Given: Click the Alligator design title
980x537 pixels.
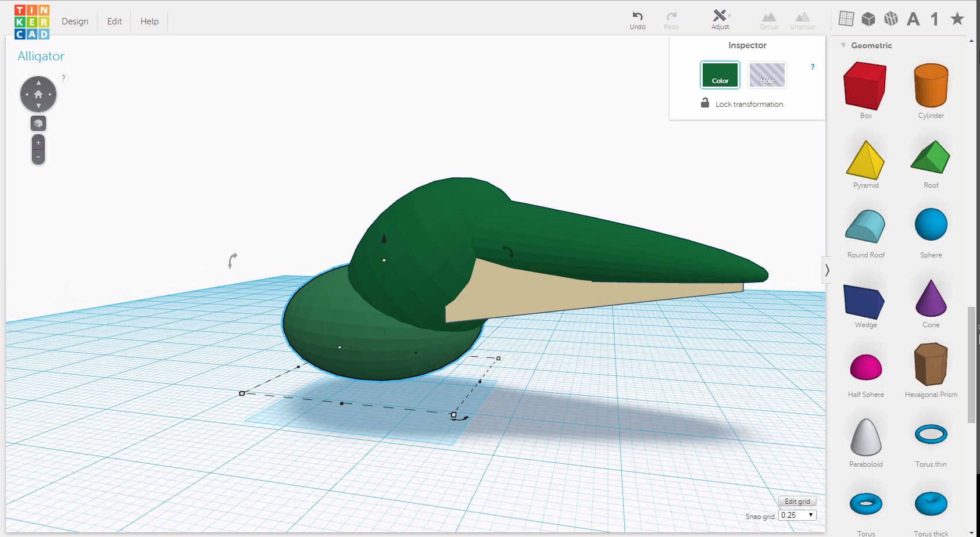Looking at the screenshot, I should [41, 56].
